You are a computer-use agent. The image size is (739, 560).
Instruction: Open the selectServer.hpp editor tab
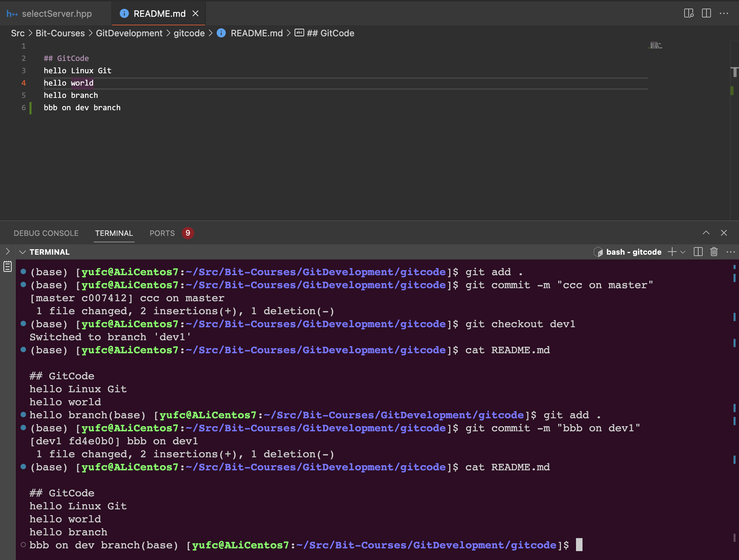pos(57,13)
